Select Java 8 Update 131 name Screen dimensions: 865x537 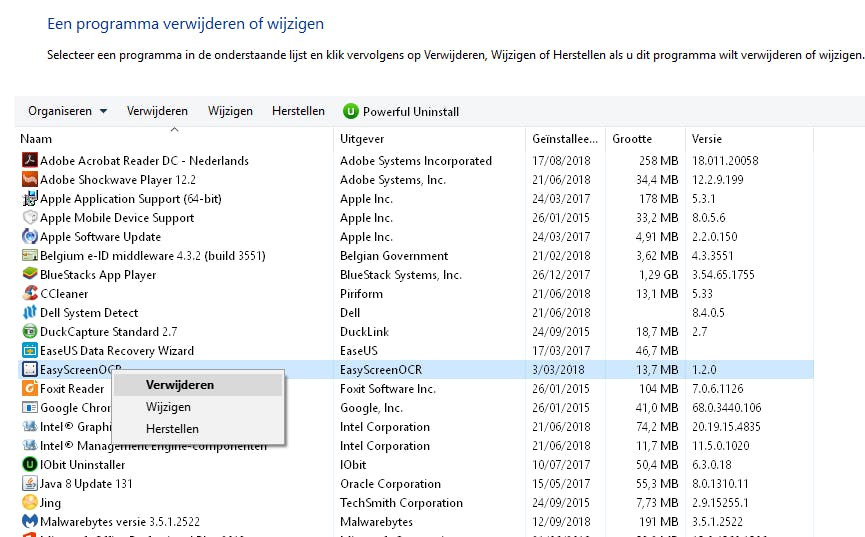pos(86,484)
